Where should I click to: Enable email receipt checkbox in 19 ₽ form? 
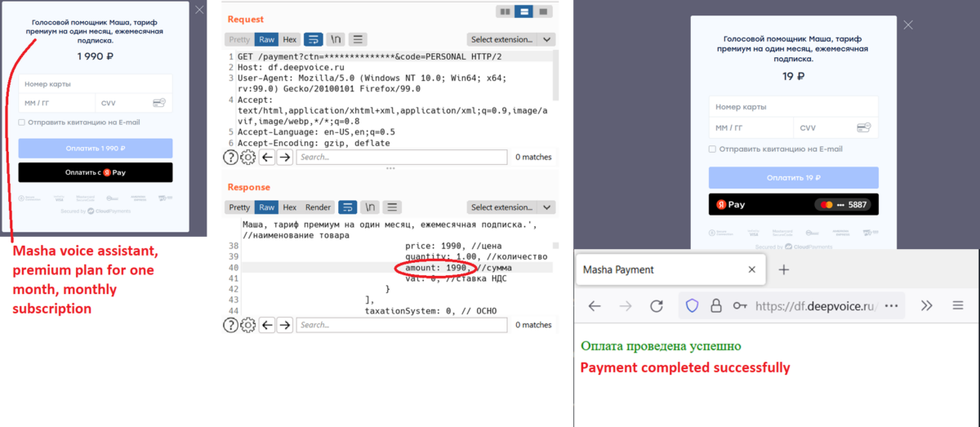point(712,149)
